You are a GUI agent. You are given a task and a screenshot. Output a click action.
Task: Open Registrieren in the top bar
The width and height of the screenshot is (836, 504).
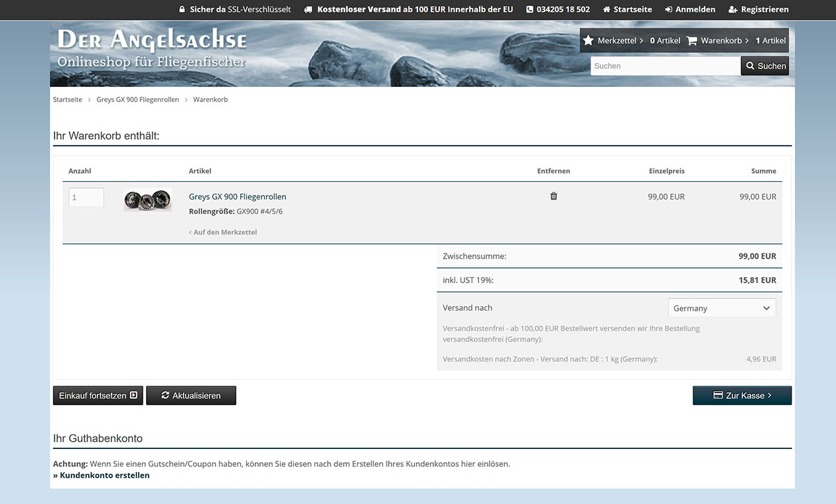pyautogui.click(x=765, y=10)
